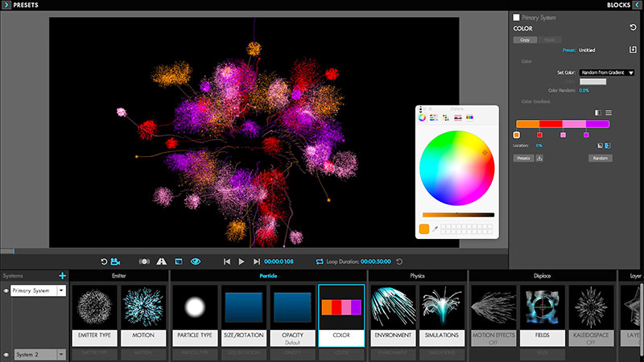Click the download icon next to Presets button

539,158
